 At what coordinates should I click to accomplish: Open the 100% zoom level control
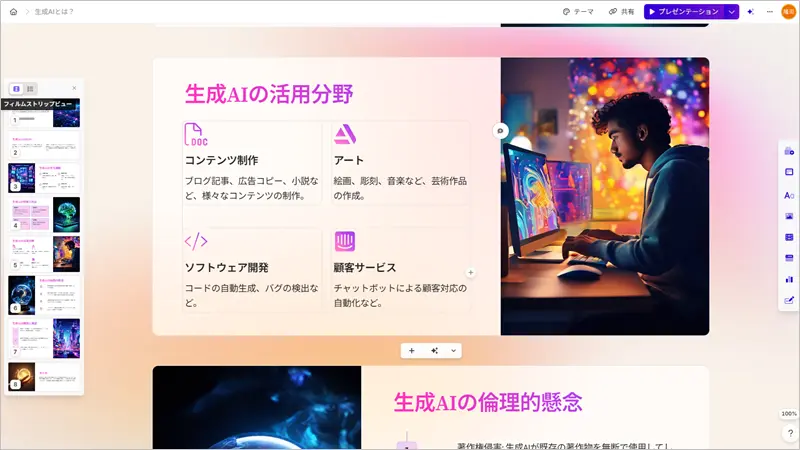point(789,414)
